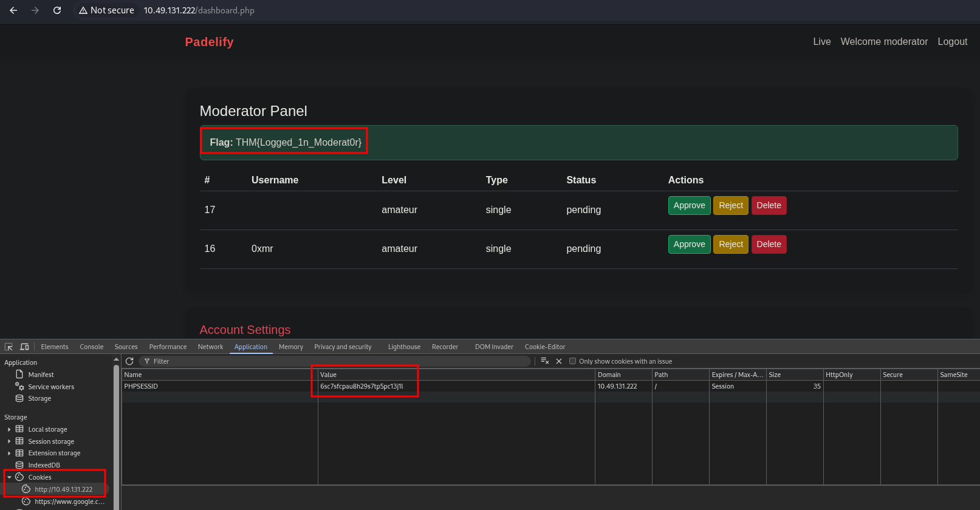Expand the Local storage tree node
The height and width of the screenshot is (510, 980).
click(x=9, y=429)
